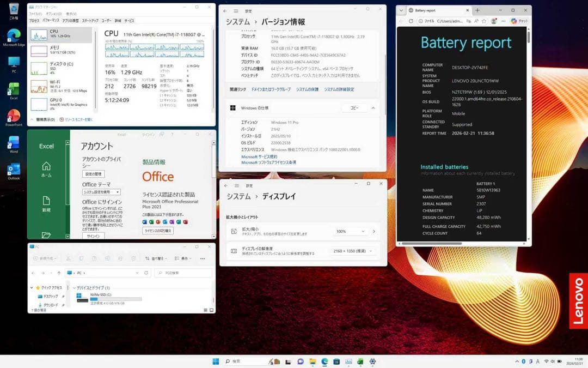Screen dimensions: 588x368
Task: Collapse Task Manager to fewer details view
Action: (x=43, y=119)
